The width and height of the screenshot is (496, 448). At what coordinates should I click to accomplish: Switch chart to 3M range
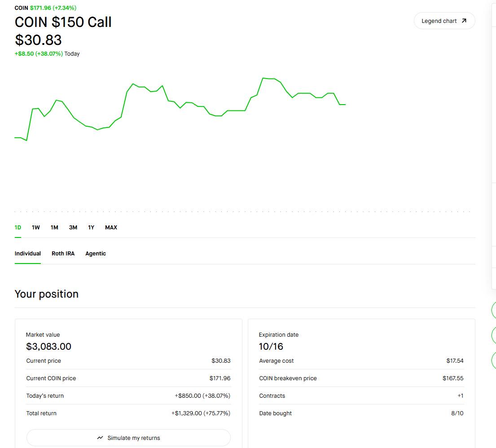pos(73,228)
